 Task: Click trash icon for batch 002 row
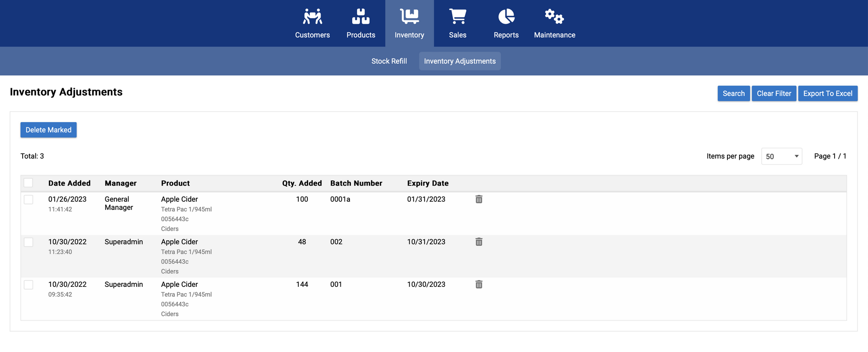tap(479, 242)
